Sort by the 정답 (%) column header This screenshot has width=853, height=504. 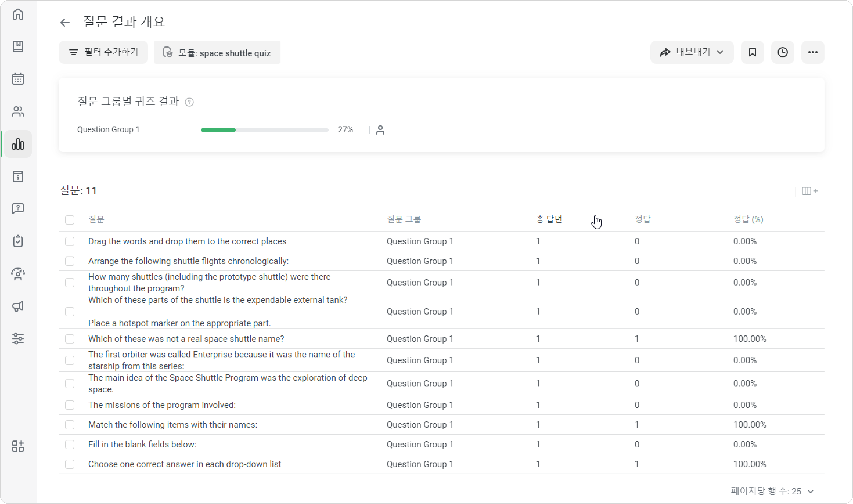[748, 219]
